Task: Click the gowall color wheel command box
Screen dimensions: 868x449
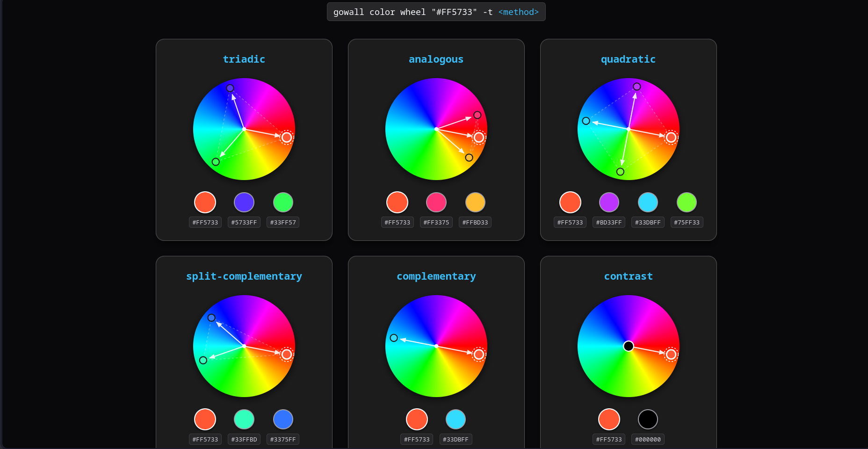Action: [436, 12]
